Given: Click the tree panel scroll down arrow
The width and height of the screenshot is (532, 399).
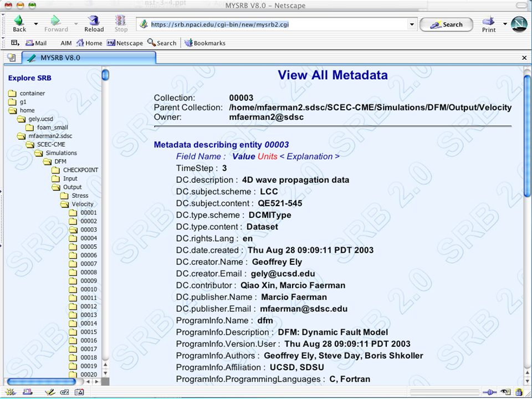Looking at the screenshot, I should [x=105, y=373].
